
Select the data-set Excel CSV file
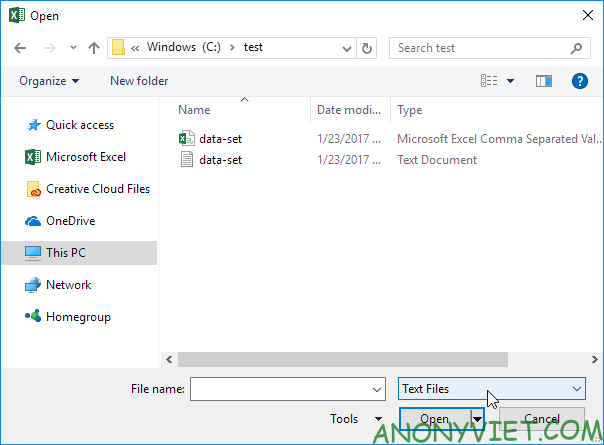[x=218, y=139]
